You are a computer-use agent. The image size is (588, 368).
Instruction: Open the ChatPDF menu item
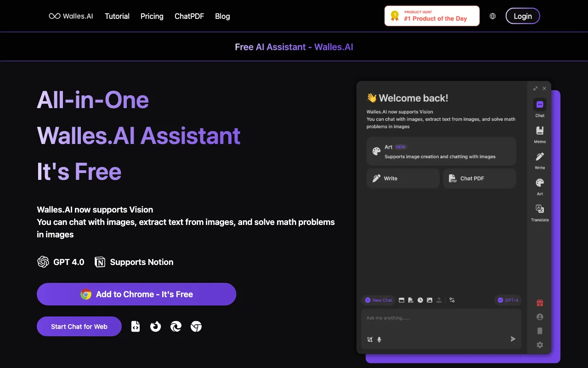189,16
